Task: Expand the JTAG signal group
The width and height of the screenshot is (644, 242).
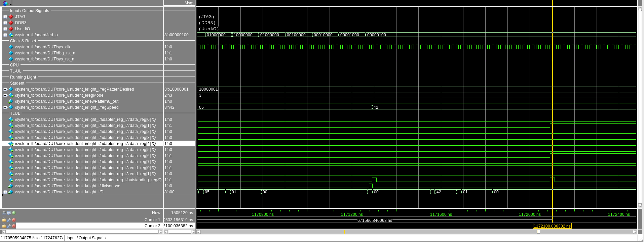Action: click(x=5, y=17)
